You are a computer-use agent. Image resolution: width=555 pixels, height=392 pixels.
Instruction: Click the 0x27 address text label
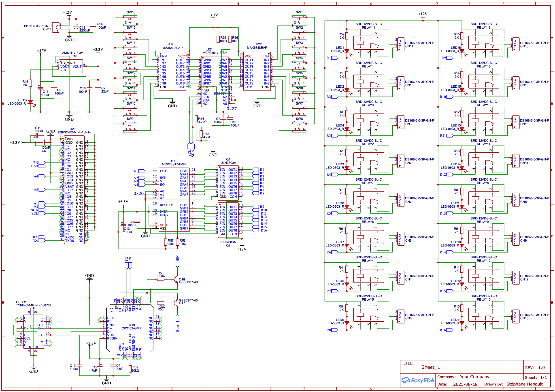tap(231, 109)
